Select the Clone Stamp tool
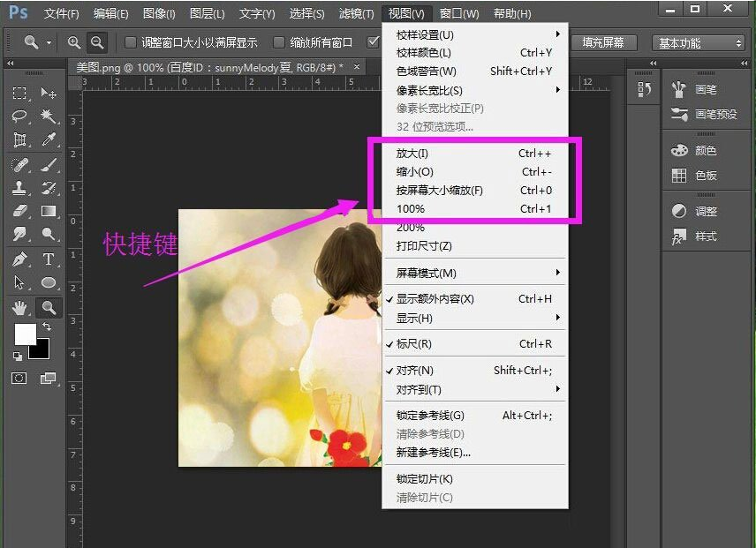This screenshot has width=756, height=548. pos(19,188)
